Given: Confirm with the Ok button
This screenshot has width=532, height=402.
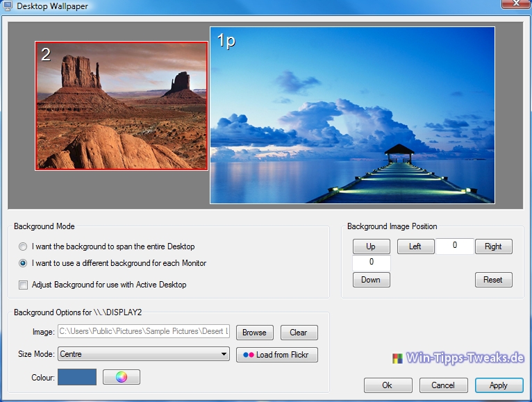Looking at the screenshot, I should (388, 385).
